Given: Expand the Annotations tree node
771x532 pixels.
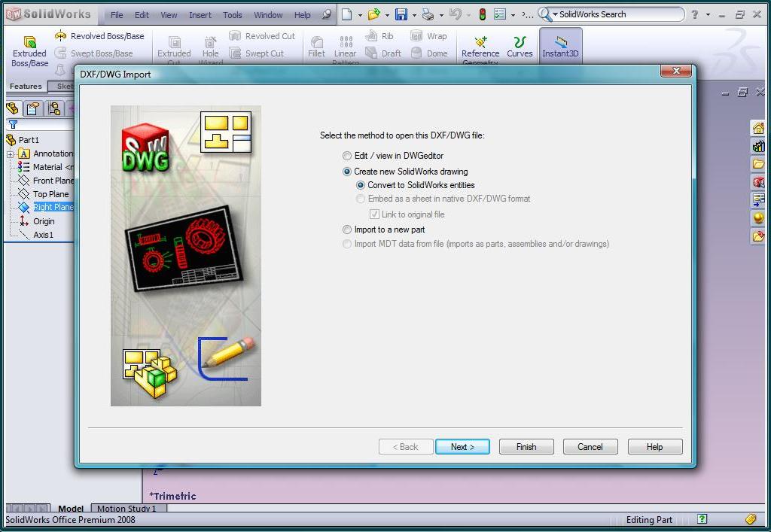Looking at the screenshot, I should point(10,154).
